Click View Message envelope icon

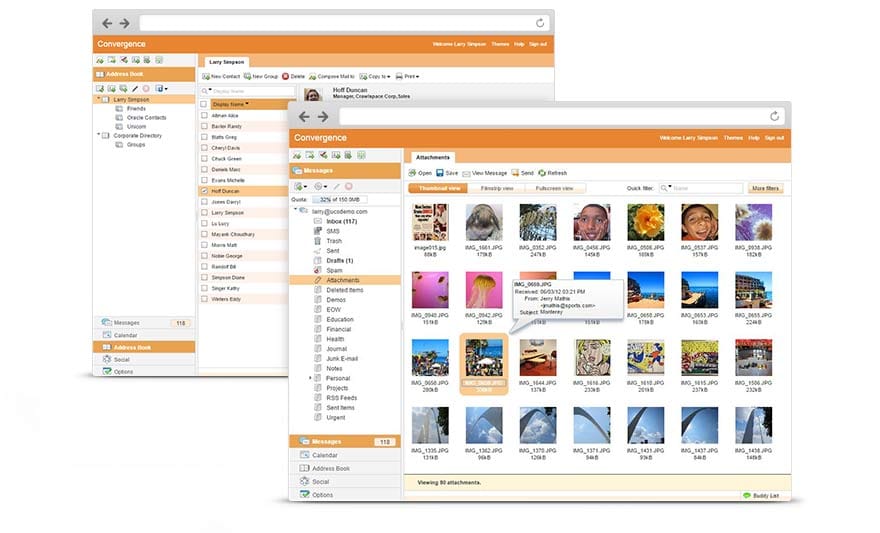click(x=466, y=173)
